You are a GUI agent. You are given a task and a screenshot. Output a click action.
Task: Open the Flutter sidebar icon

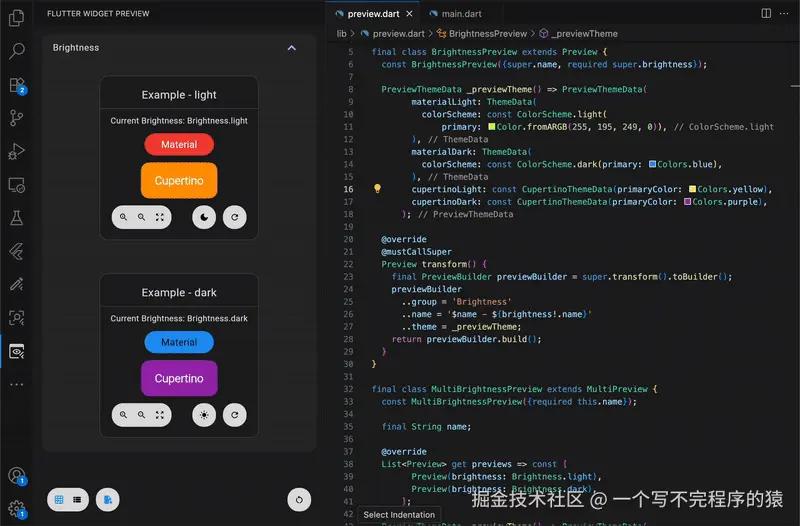click(x=16, y=251)
